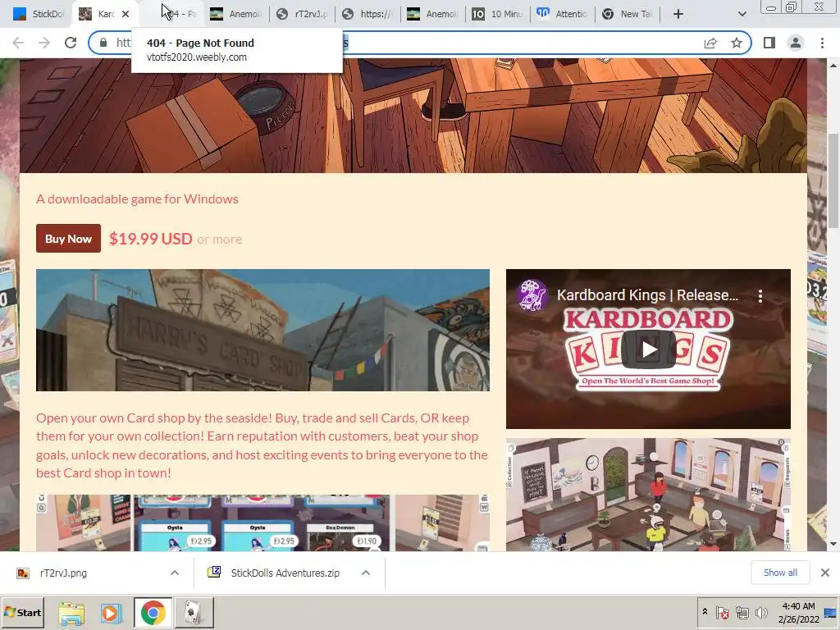Viewport: 840px width, 630px height.
Task: Switch to the New Tab tab
Action: tap(628, 15)
